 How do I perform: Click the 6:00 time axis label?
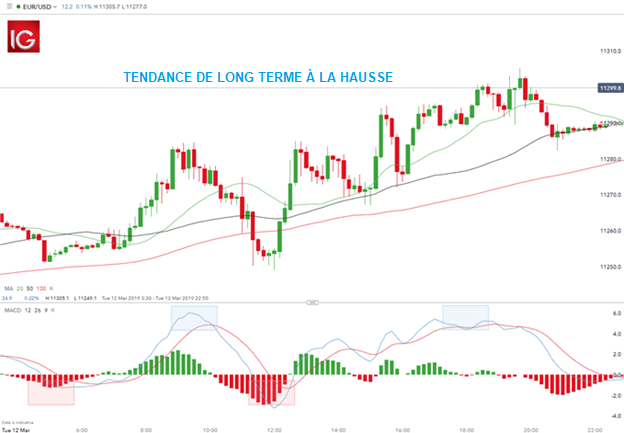[82, 430]
